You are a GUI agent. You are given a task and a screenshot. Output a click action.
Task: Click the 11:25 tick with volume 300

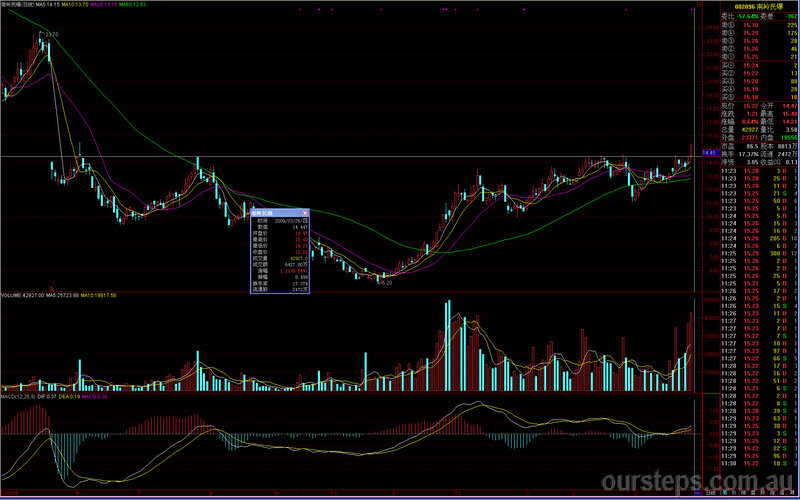point(759,253)
